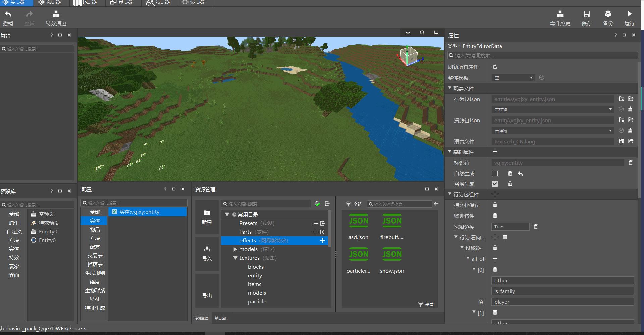Open folder icon for 行为包Json

631,99
